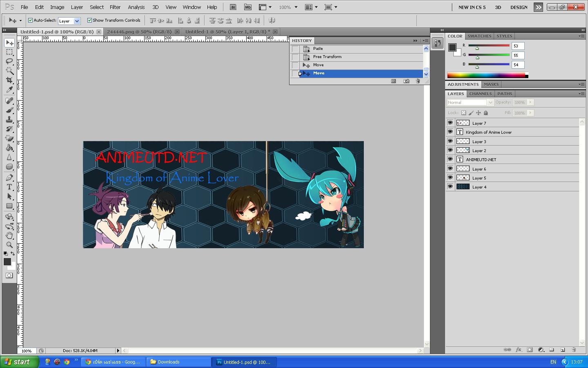This screenshot has width=588, height=368.
Task: Launch Adobe Bridge from the application bar
Action: 233,7
